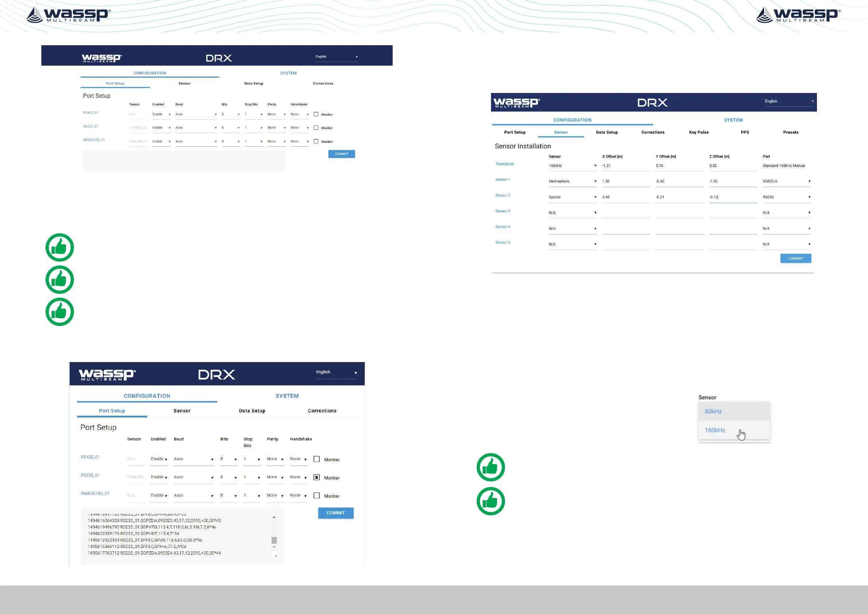Select 160kHz from the Sensor list
This screenshot has height=614, width=868.
[715, 430]
